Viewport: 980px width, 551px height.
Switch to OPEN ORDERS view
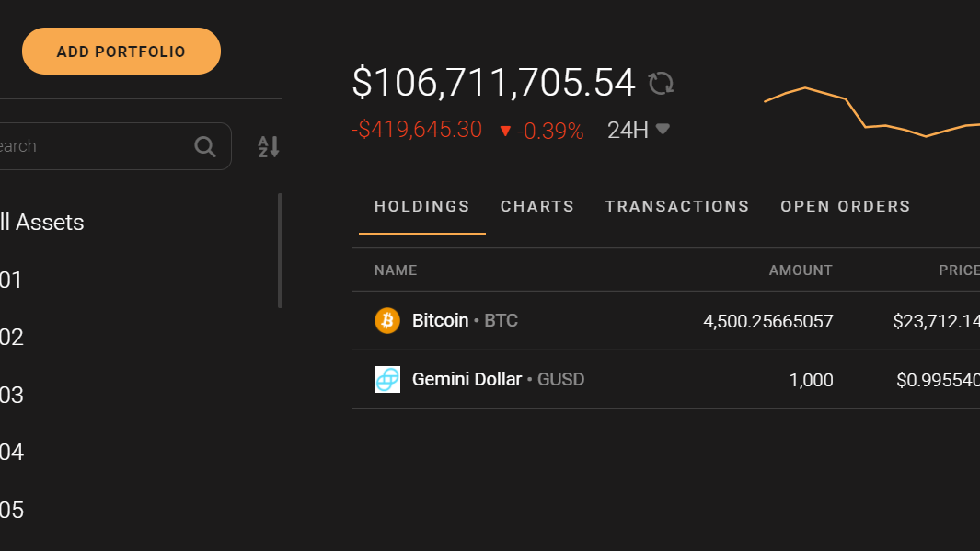(x=845, y=206)
